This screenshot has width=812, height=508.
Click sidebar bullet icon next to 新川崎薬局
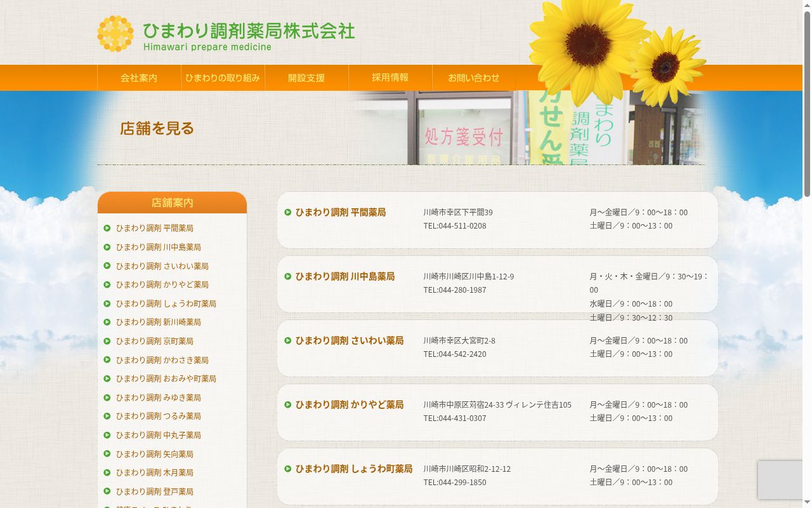coord(107,322)
